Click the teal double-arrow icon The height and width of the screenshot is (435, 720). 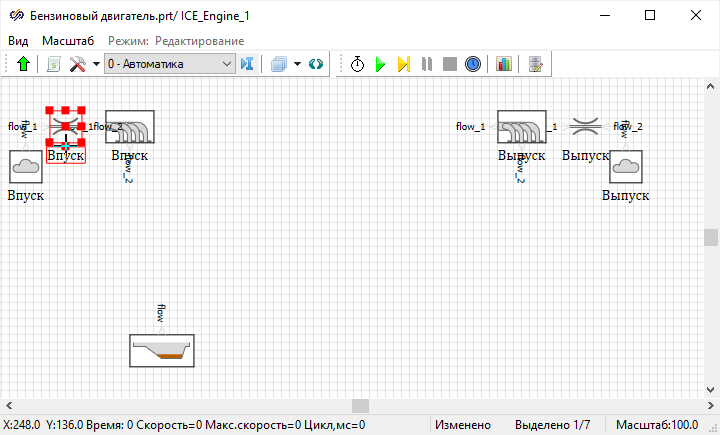point(316,64)
